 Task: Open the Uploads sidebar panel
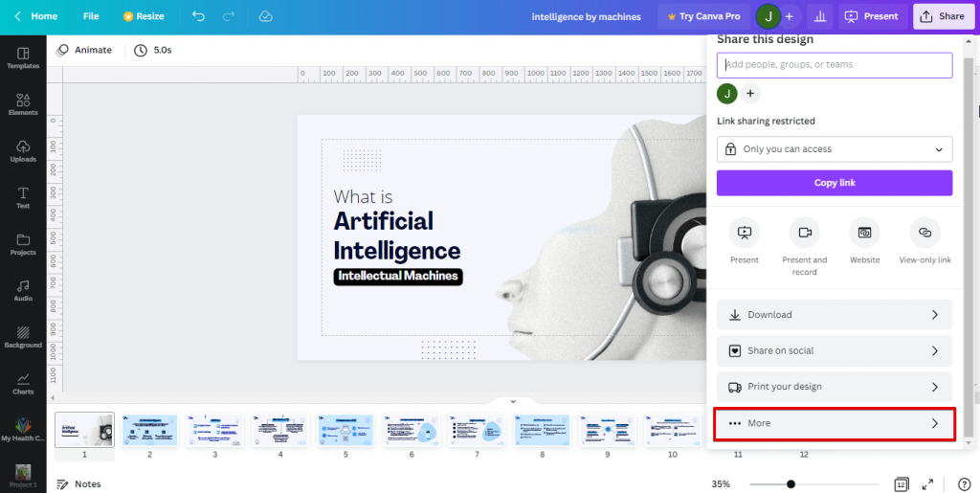pos(23,150)
